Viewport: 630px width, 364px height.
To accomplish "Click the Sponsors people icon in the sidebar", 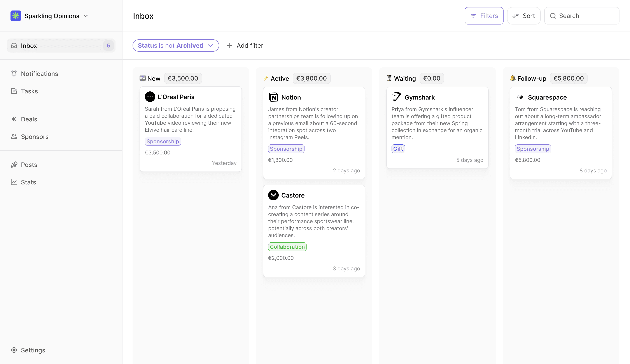I will point(14,136).
